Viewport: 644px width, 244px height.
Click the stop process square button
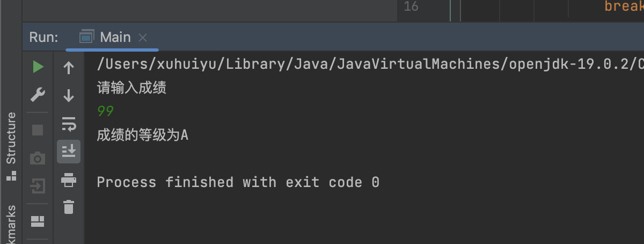pos(38,130)
